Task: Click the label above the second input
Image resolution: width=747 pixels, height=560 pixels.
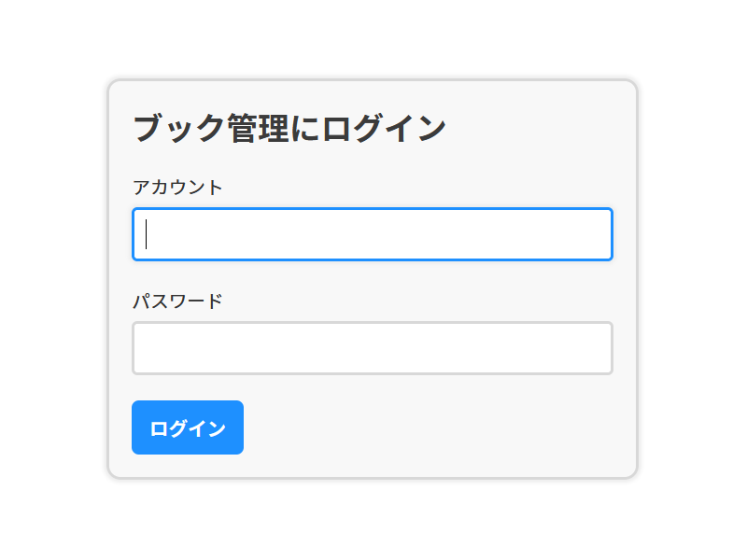Action: [177, 301]
